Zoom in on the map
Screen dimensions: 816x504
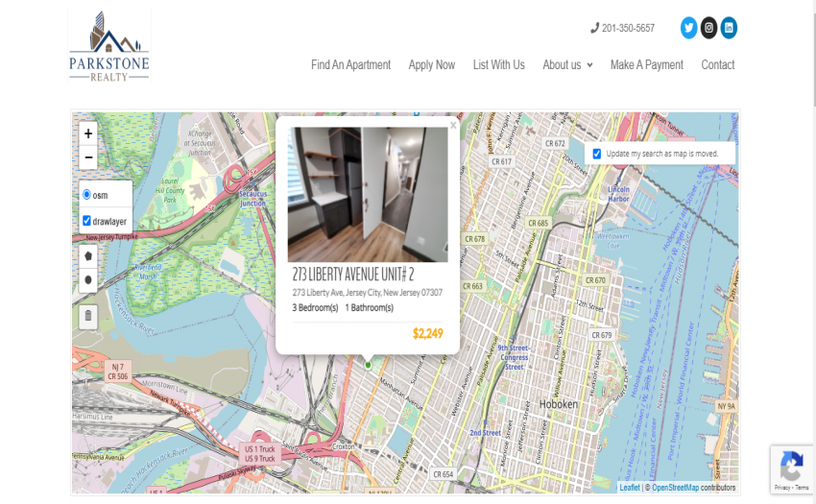(x=88, y=134)
